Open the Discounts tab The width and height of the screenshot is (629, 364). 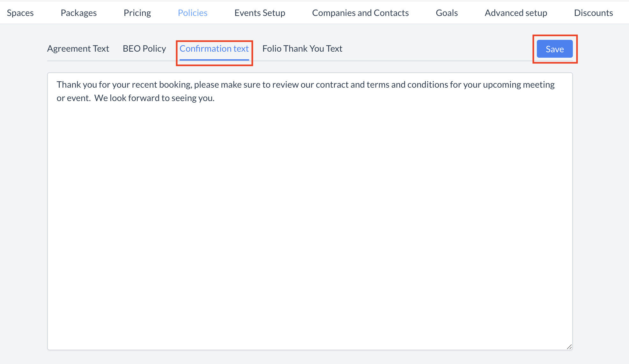point(593,13)
